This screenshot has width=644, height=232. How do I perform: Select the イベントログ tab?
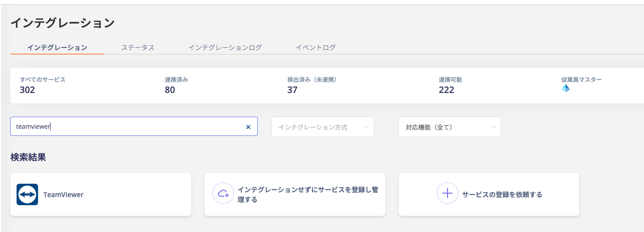click(316, 47)
